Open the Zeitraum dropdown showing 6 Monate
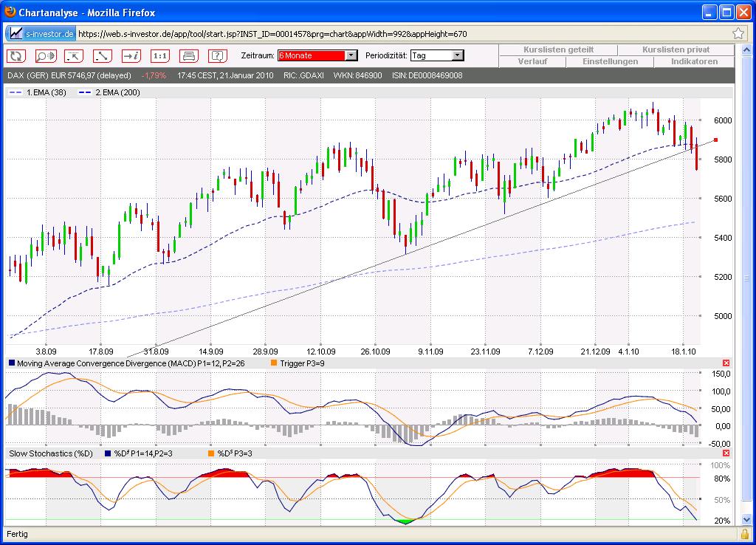The width and height of the screenshot is (756, 545). click(x=317, y=55)
